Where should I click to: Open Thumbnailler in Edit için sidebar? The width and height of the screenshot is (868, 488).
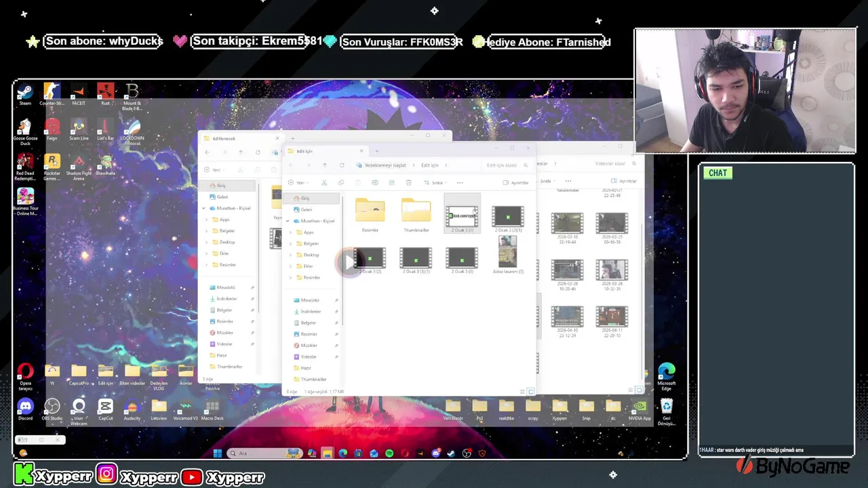pyautogui.click(x=311, y=380)
